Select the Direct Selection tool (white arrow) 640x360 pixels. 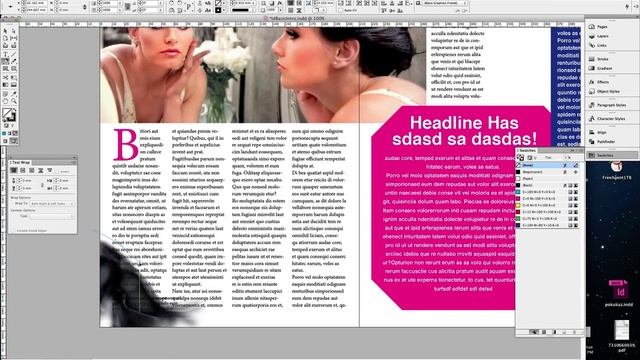[x=13, y=31]
